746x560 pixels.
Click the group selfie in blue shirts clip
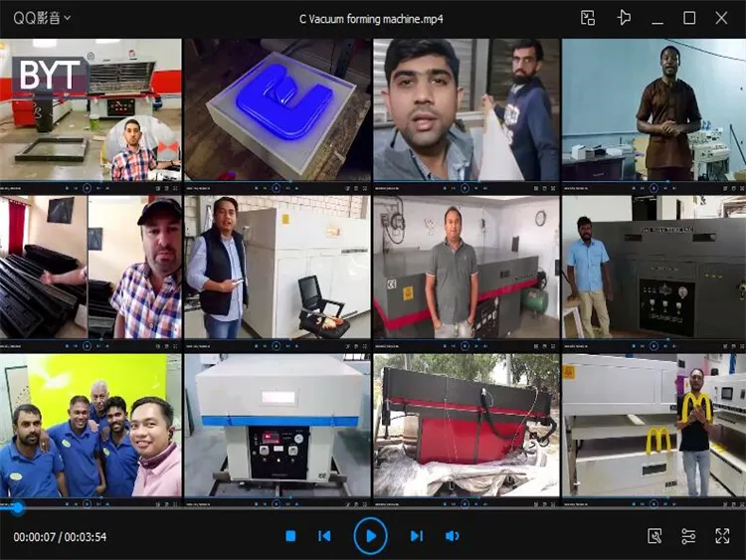click(x=91, y=426)
